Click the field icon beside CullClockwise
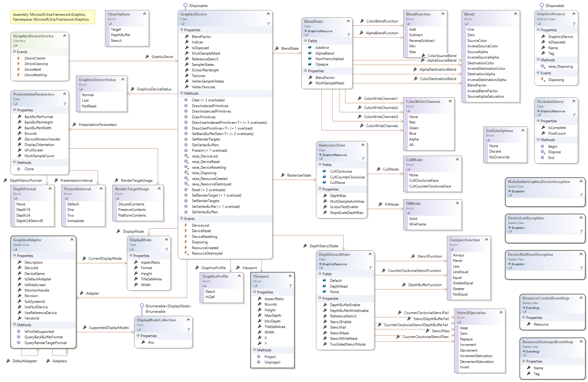Image resolution: width=588 pixels, height=382 pixels. 324,171
